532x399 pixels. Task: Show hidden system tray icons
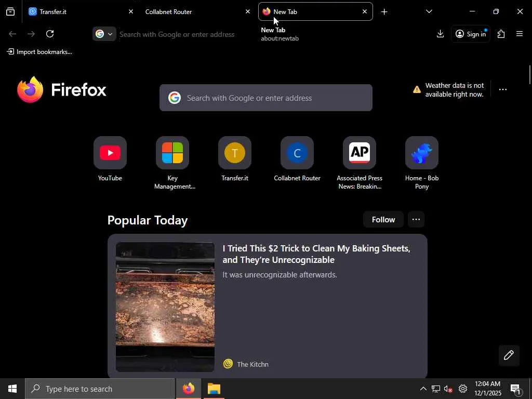(x=423, y=389)
